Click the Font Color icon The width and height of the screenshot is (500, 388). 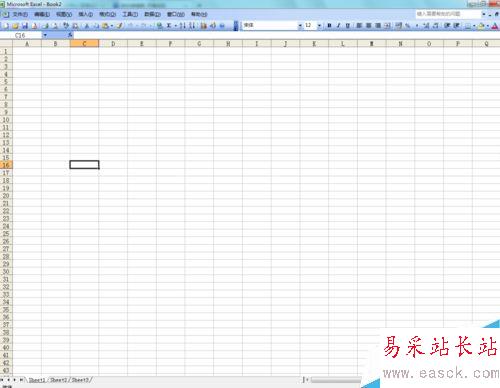coord(495,26)
